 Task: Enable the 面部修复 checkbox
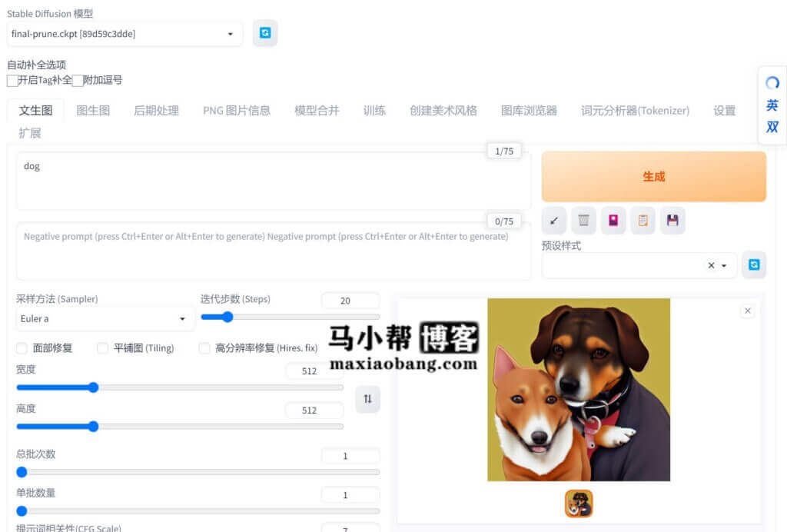pyautogui.click(x=22, y=348)
